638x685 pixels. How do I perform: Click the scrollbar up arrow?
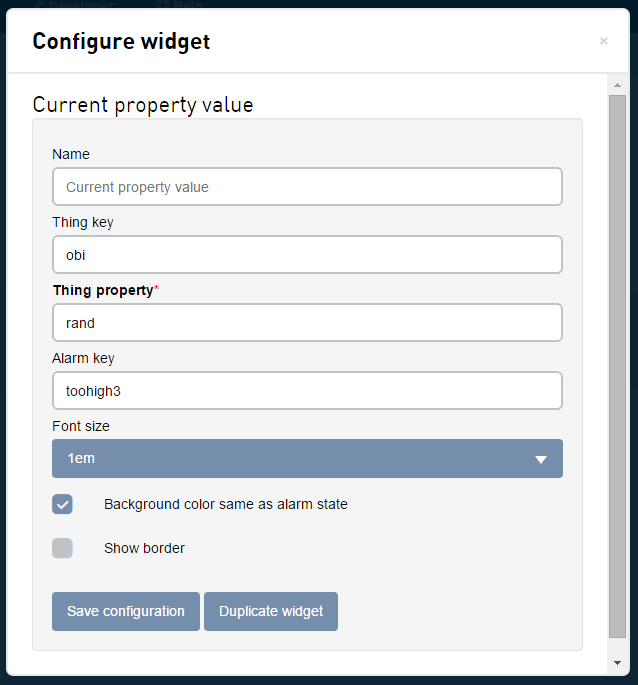coord(617,84)
